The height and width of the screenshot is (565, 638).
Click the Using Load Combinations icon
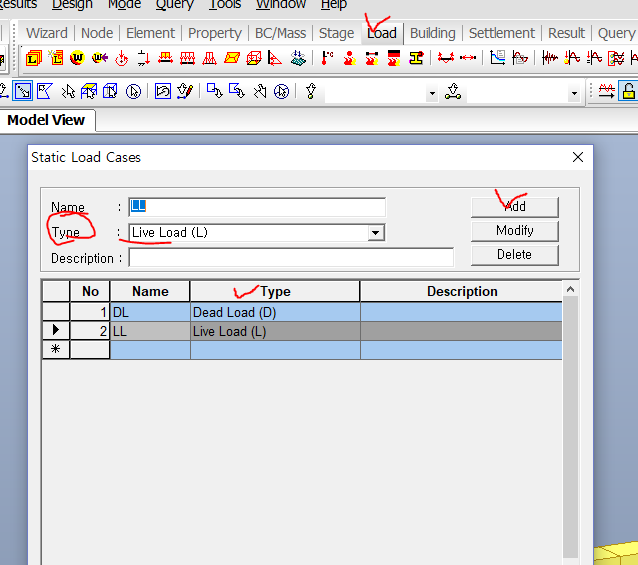56,58
